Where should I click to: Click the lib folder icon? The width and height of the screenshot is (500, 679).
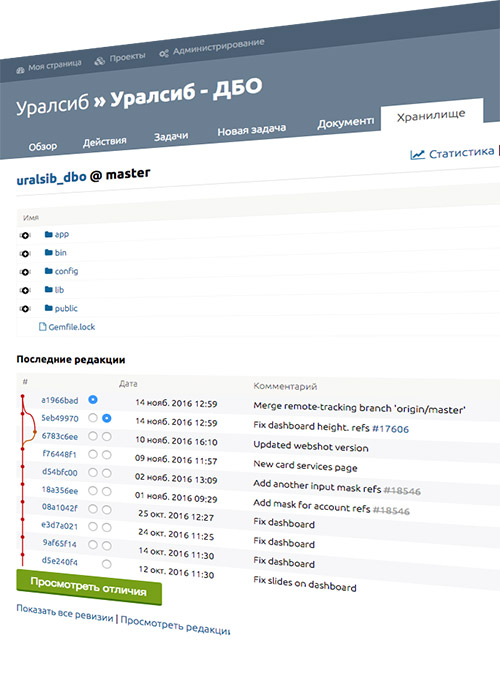[x=48, y=289]
